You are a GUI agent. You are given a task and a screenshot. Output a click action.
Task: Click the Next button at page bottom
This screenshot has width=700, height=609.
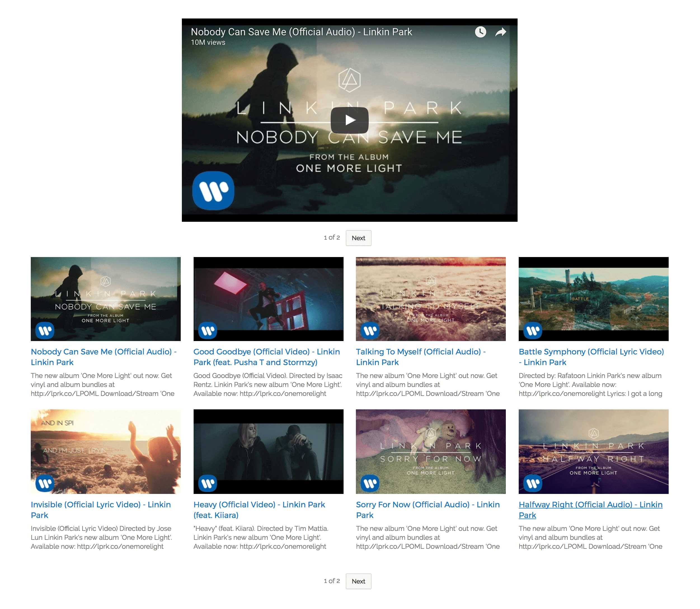point(358,581)
